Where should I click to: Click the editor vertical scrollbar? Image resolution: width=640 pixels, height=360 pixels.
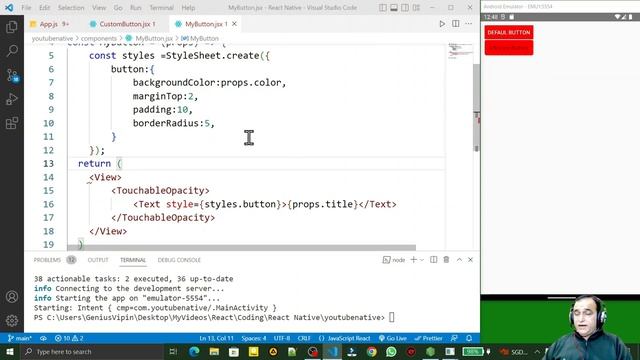point(476,108)
